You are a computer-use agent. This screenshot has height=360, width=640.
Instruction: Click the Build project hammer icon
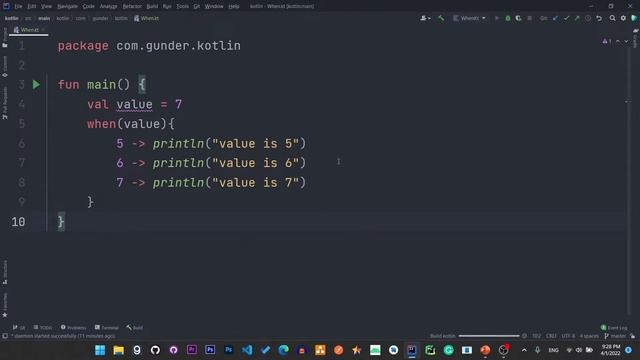click(x=441, y=18)
